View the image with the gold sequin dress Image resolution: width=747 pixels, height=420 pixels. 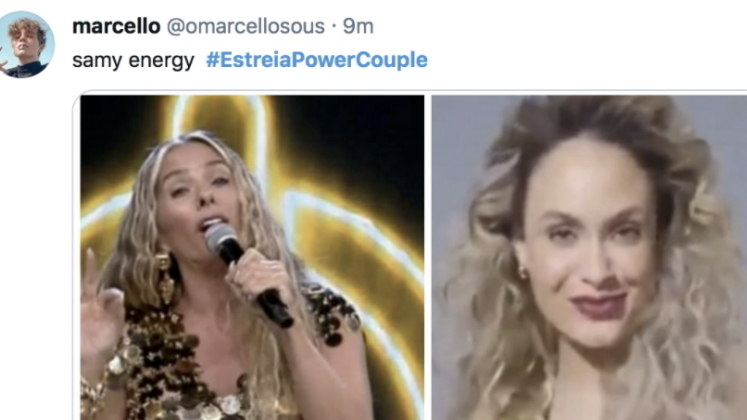pos(252,257)
